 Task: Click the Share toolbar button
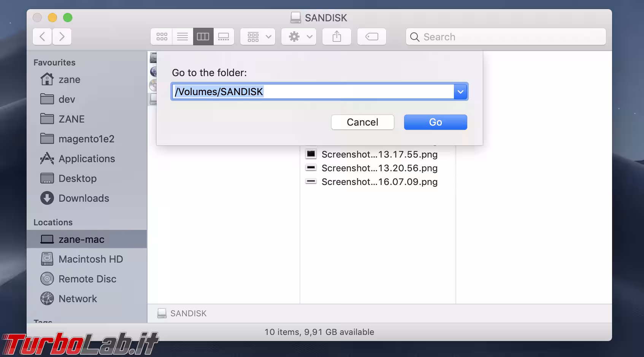[x=337, y=37]
